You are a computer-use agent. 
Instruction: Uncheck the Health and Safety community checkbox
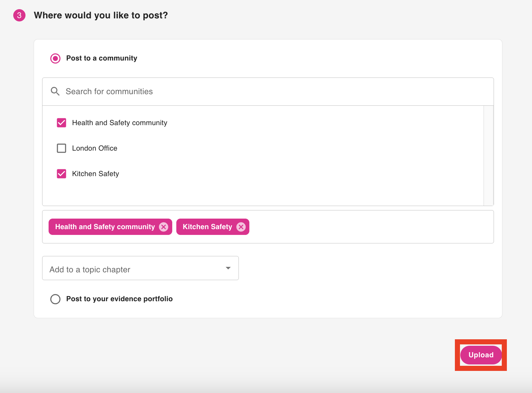pos(61,123)
